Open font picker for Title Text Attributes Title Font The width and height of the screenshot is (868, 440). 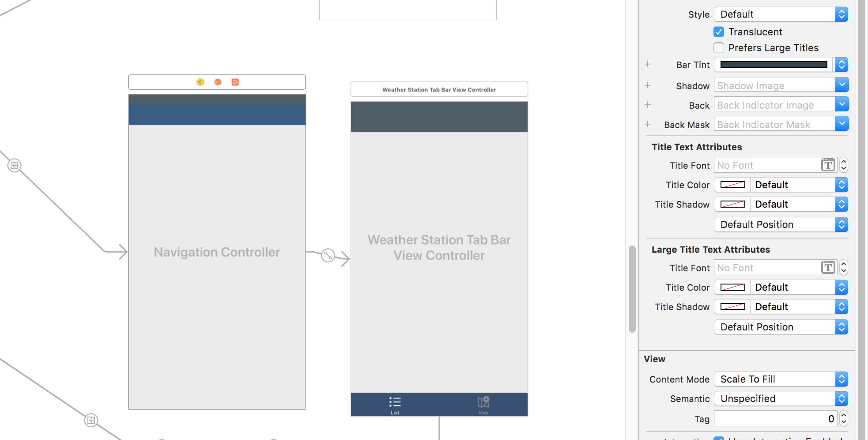[828, 165]
